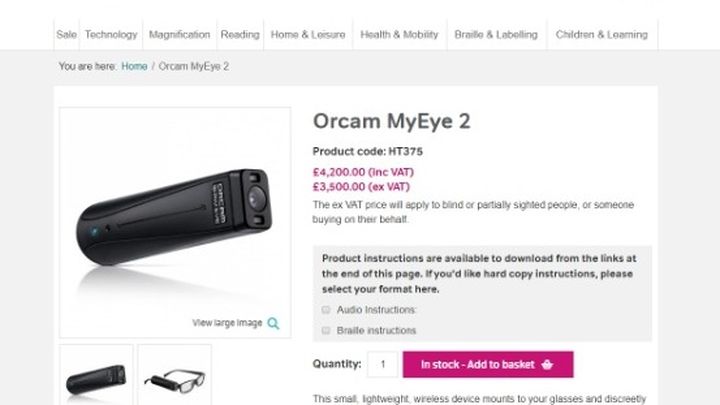Screen dimensions: 720x405
Task: Open the Technology navigation menu
Action: click(111, 34)
